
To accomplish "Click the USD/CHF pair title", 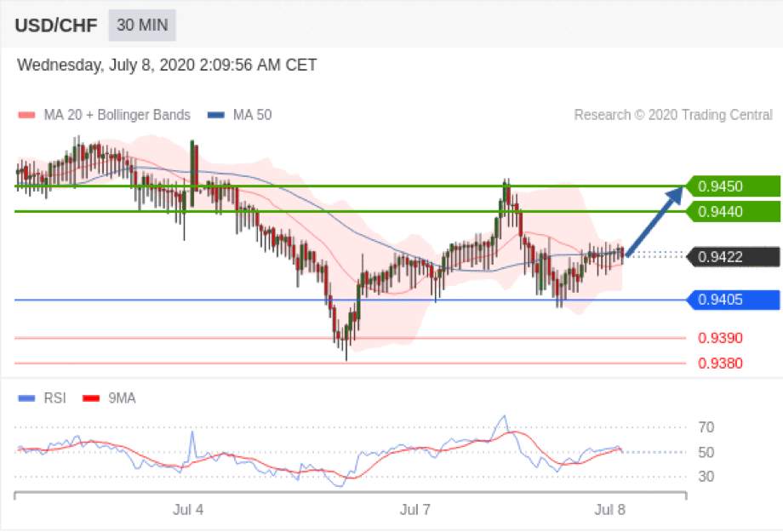I will [x=56, y=26].
